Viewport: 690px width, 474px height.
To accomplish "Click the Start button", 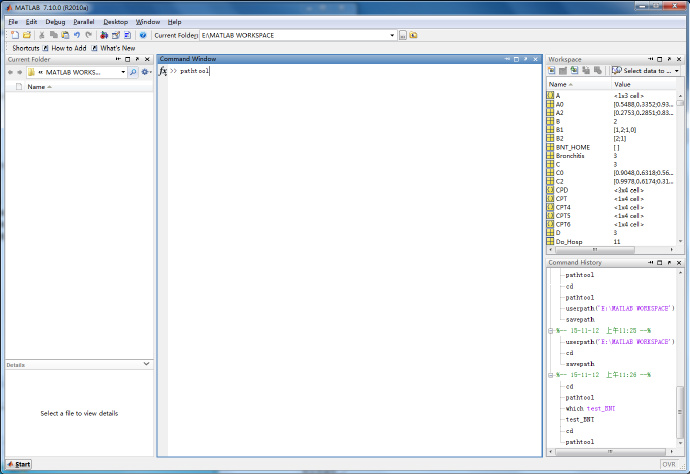I will pos(18,464).
